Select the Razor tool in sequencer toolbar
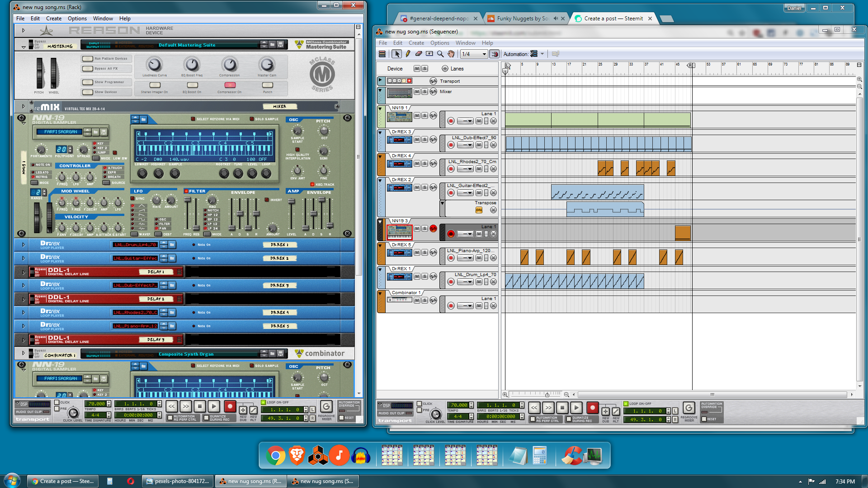The image size is (868, 488). pos(429,54)
